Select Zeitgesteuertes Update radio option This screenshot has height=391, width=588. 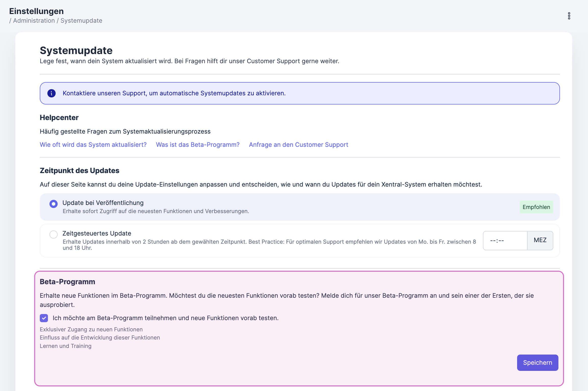[54, 234]
